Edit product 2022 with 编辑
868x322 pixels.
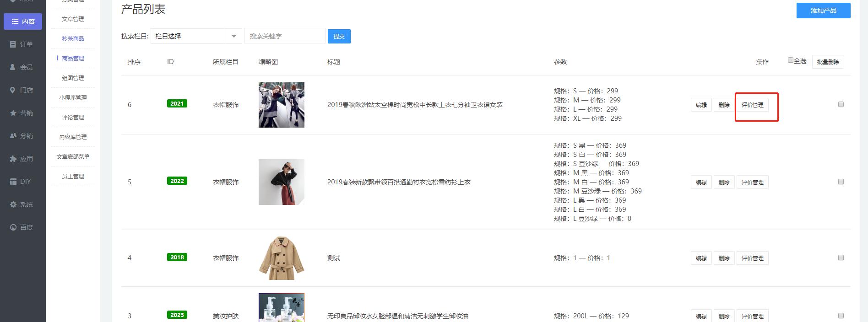(701, 182)
